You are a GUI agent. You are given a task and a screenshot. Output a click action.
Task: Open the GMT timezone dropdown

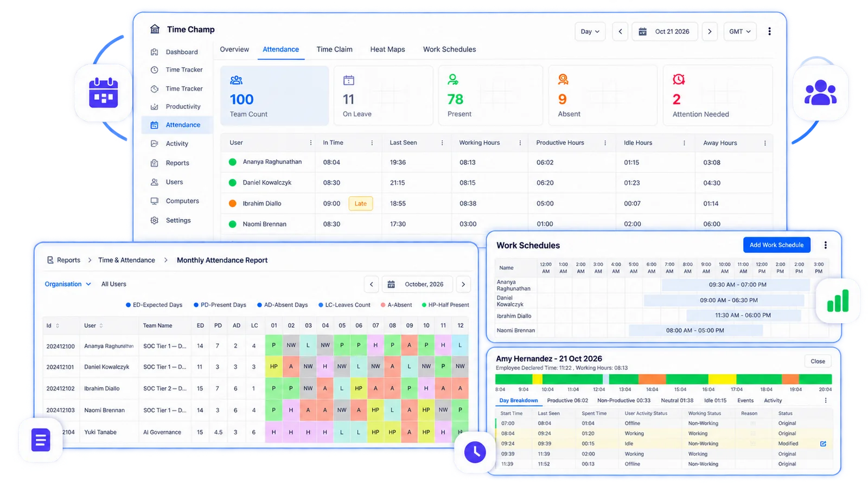tap(740, 31)
